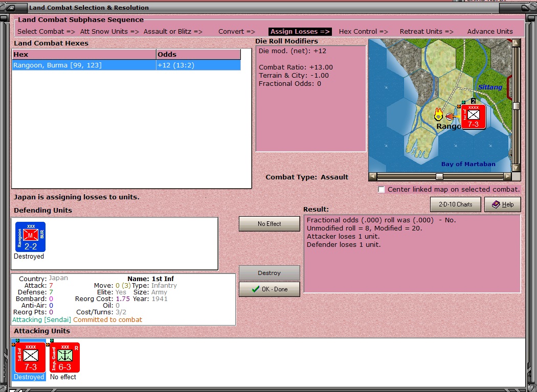537x392 pixels.
Task: Select the Imp. Guard marine unit counter
Action: 65,357
